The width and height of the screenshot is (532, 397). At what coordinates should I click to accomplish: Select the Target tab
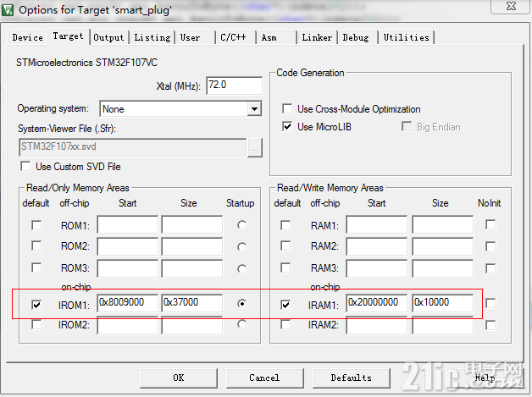click(x=69, y=36)
